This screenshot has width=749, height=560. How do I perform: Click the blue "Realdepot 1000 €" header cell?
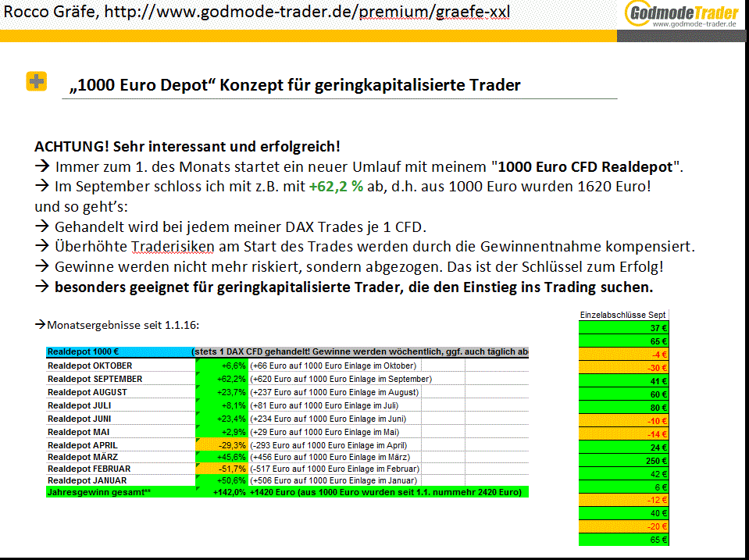coord(120,351)
